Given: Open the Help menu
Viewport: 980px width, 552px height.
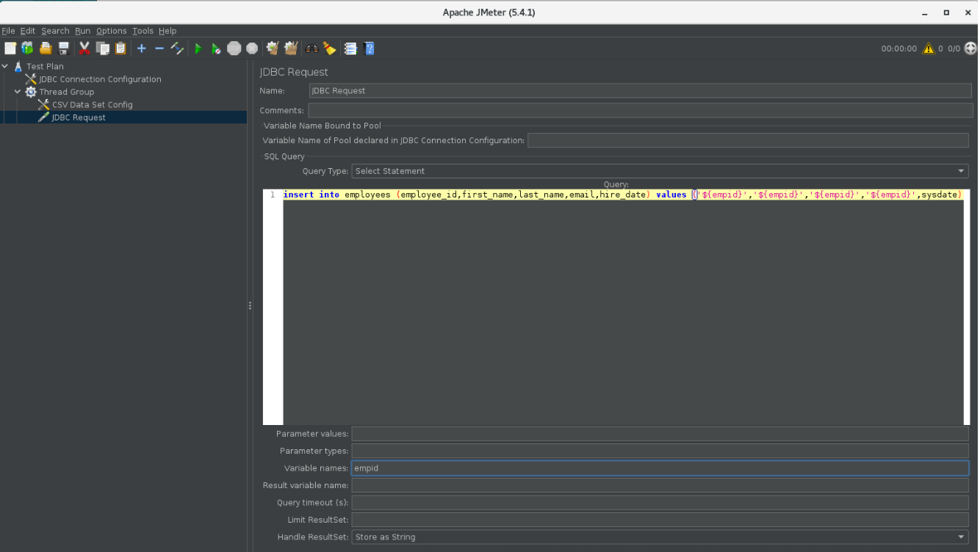Looking at the screenshot, I should tap(167, 31).
